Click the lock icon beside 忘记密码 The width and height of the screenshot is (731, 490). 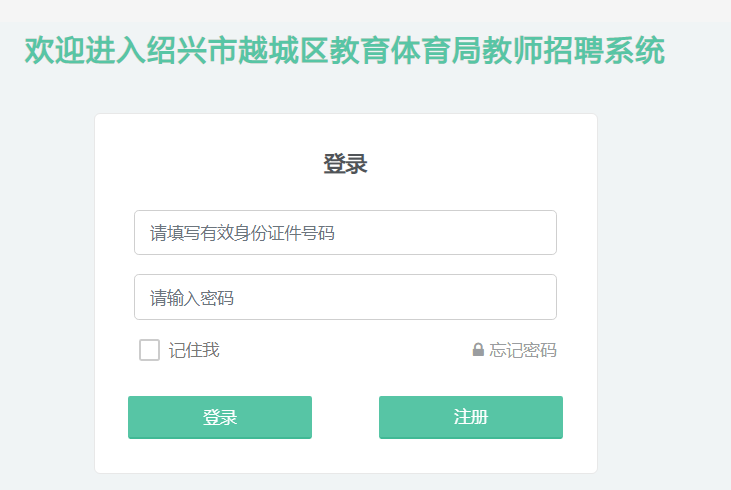(x=478, y=350)
